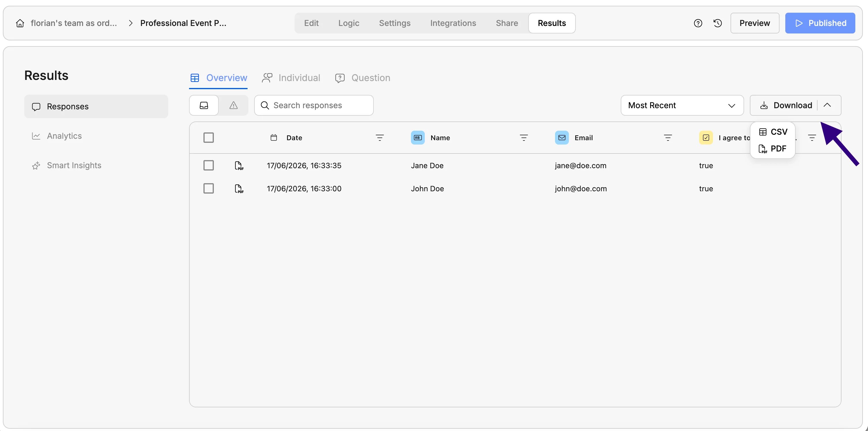Image resolution: width=868 pixels, height=431 pixels.
Task: Click the Email column header label
Action: pos(584,138)
